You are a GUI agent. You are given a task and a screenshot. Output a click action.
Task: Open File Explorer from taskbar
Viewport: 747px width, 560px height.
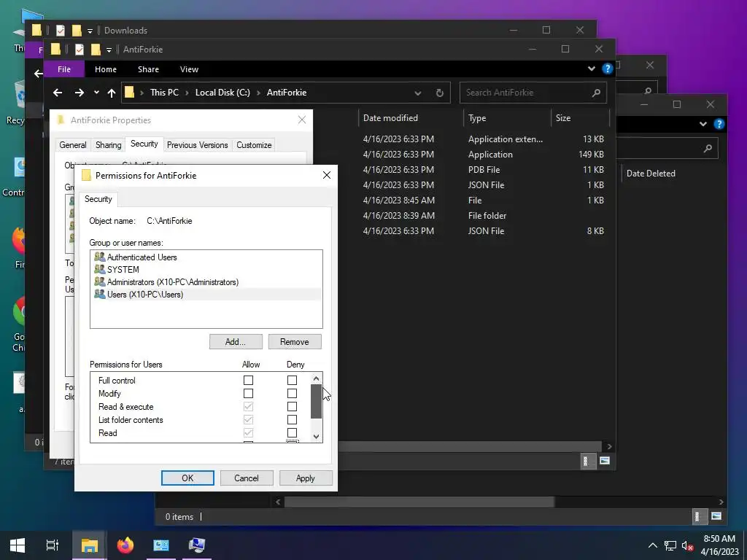click(89, 545)
